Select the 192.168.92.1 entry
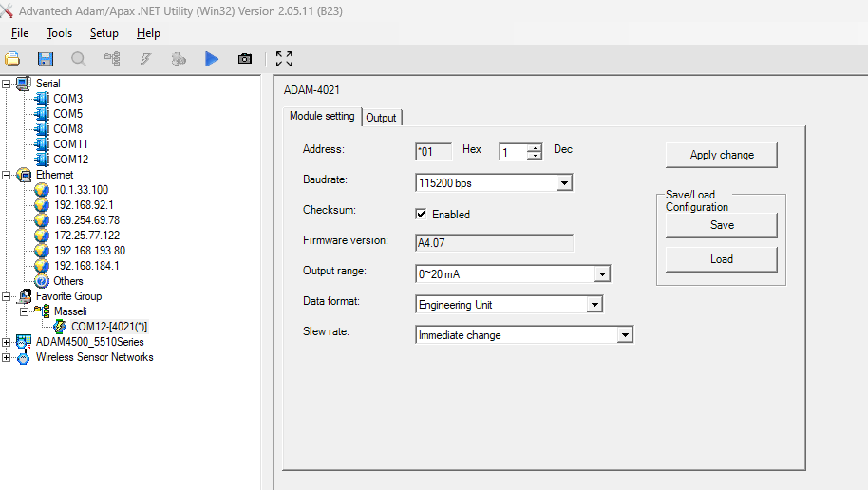The image size is (868, 490). 84,205
